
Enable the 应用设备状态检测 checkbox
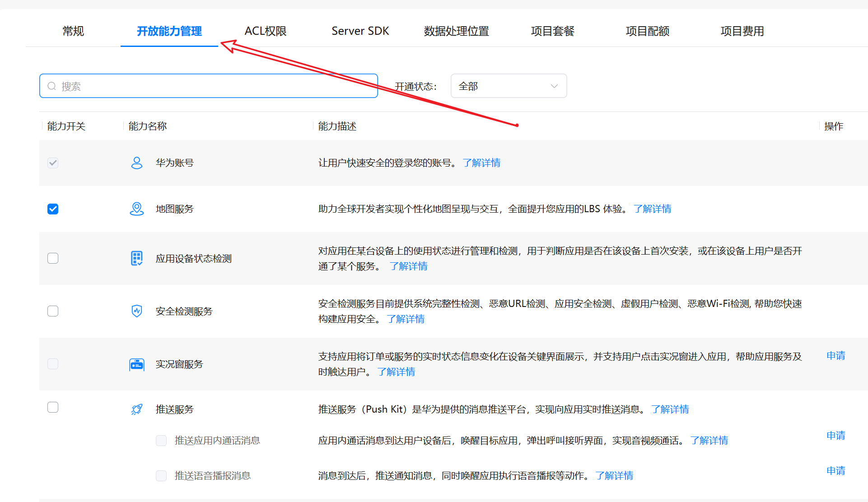pos(53,258)
